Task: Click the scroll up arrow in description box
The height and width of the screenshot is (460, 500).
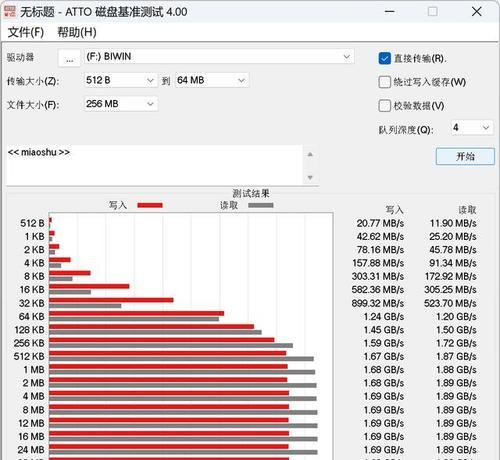Action: coord(310,154)
